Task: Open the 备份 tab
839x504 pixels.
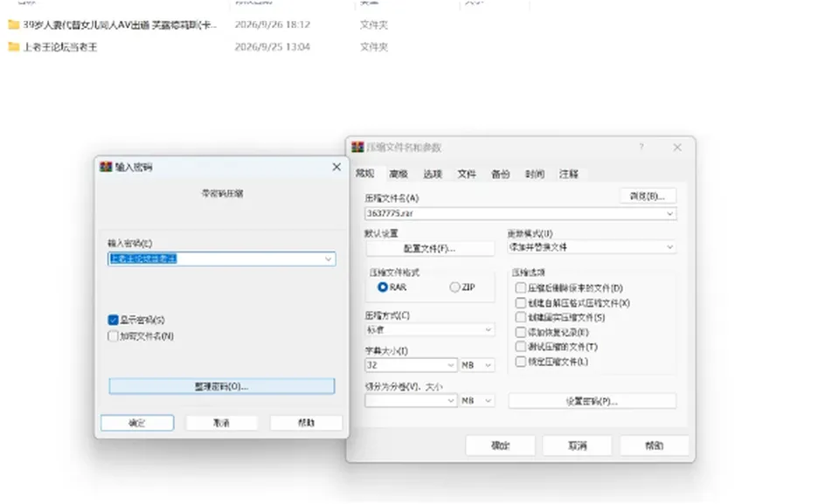Action: [x=501, y=174]
